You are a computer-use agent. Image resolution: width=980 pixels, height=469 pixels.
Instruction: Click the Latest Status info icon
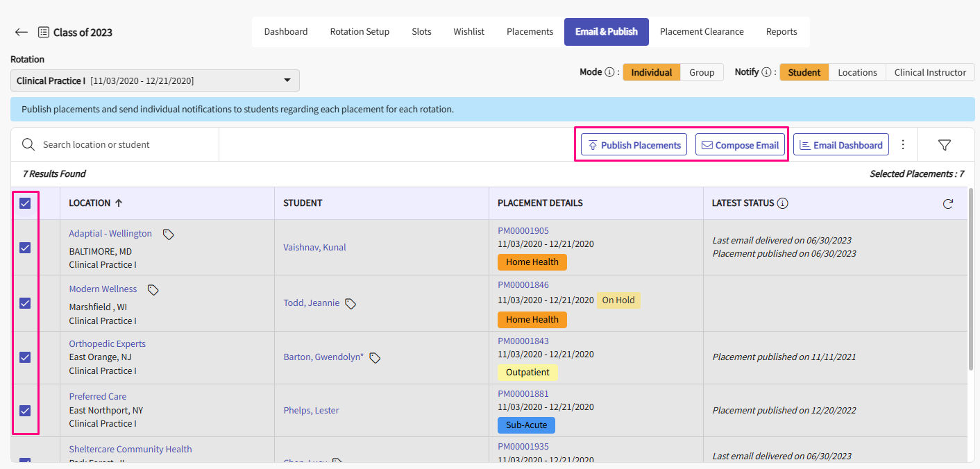[783, 203]
